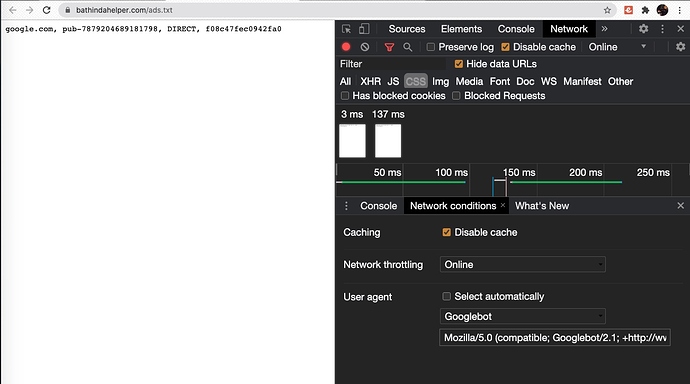The height and width of the screenshot is (384, 690).
Task: Filter requests by Doc
Action: (525, 81)
